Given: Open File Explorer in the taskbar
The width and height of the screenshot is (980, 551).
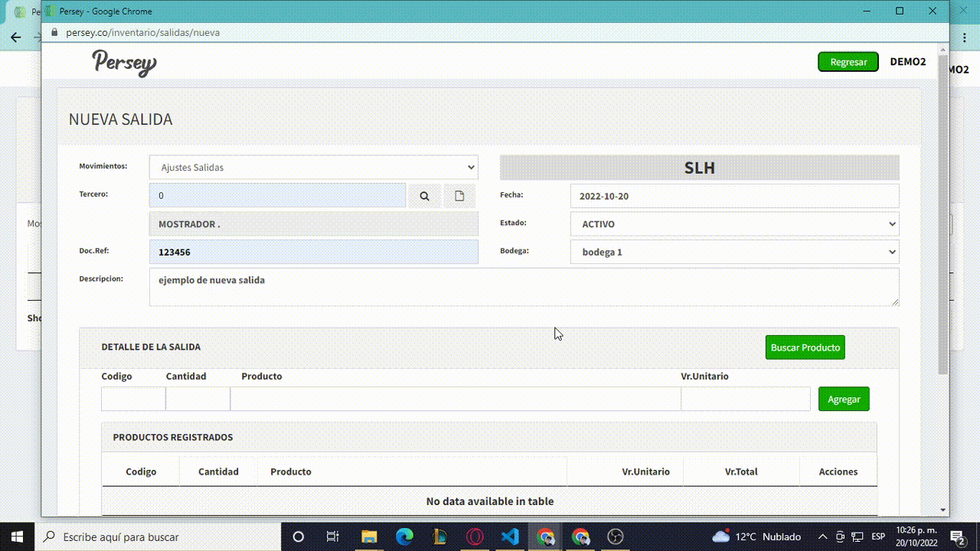Looking at the screenshot, I should [369, 536].
